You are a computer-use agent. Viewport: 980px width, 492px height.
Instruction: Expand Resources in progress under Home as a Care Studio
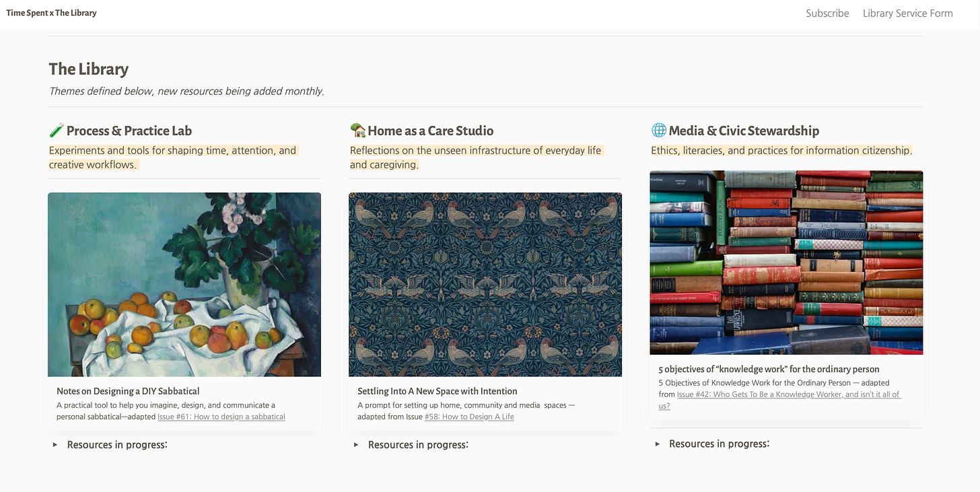coord(411,445)
